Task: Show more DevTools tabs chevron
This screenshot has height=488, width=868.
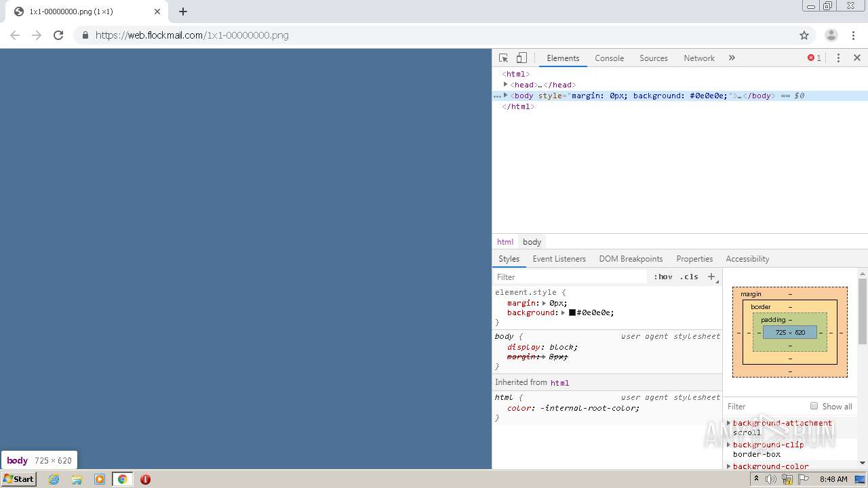Action: tap(732, 58)
